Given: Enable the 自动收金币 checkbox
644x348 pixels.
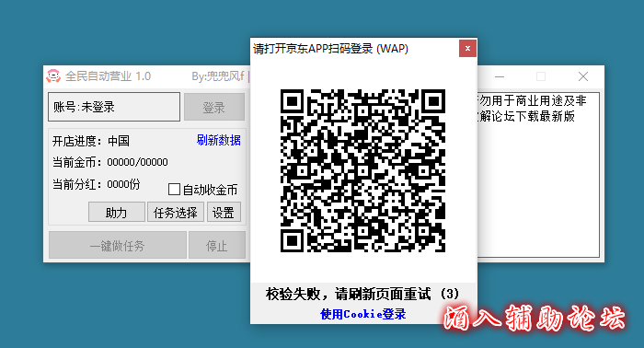Looking at the screenshot, I should tap(174, 190).
